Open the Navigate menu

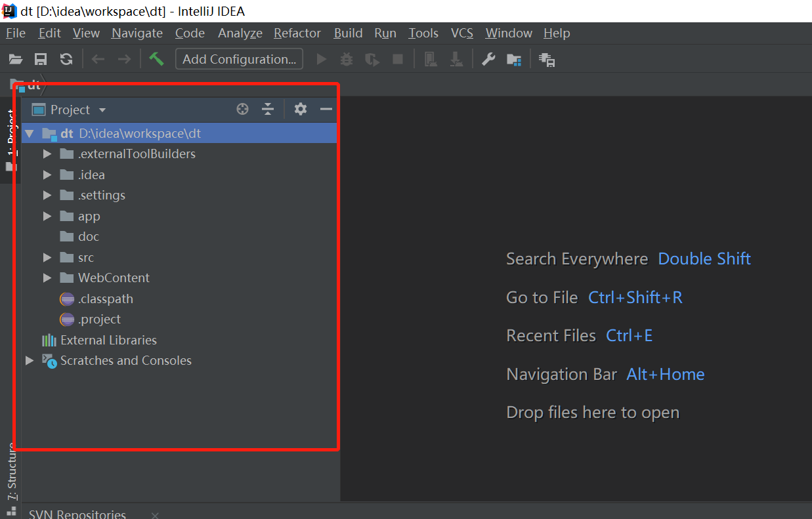[137, 33]
